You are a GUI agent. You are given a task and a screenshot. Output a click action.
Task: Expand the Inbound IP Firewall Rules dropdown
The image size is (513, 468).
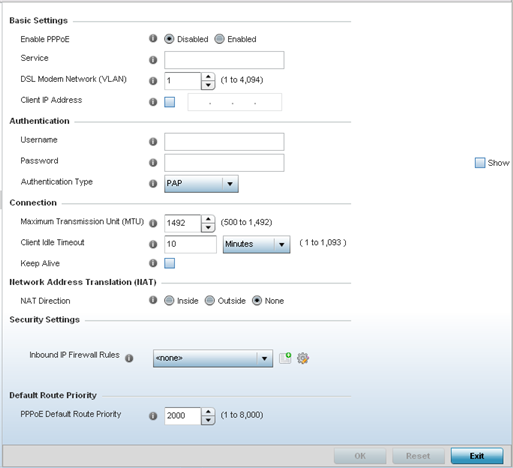click(x=213, y=358)
